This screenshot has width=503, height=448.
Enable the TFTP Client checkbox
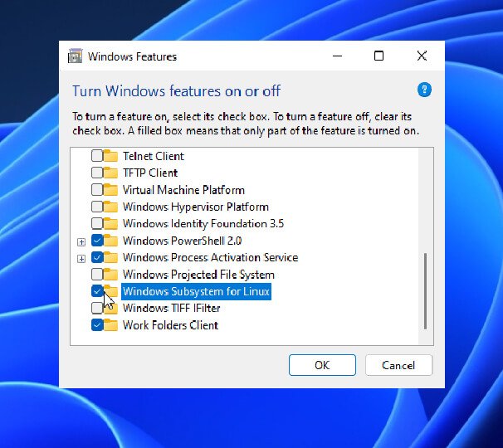point(97,173)
